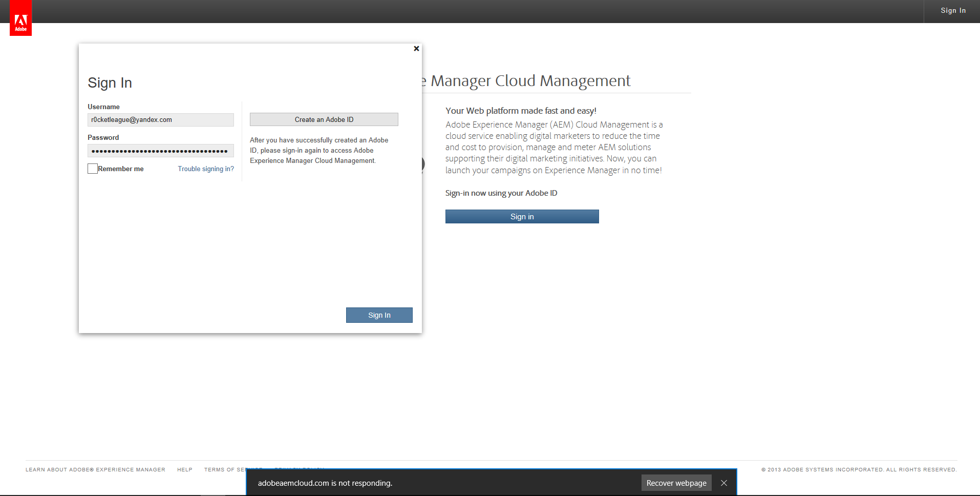Click the Password input field

161,151
